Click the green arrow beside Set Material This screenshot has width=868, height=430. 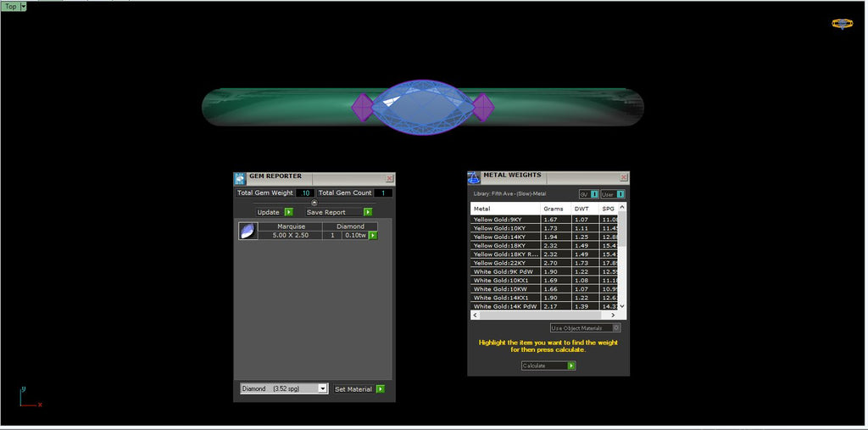380,388
